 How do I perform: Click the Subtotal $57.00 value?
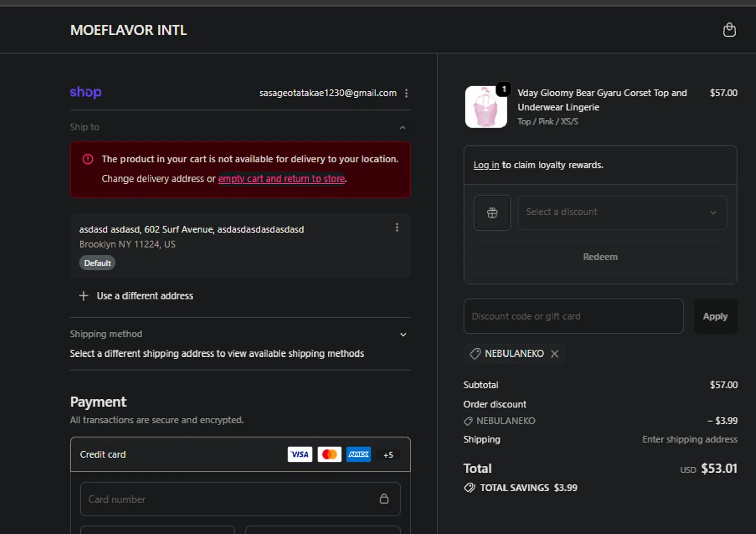coord(724,385)
